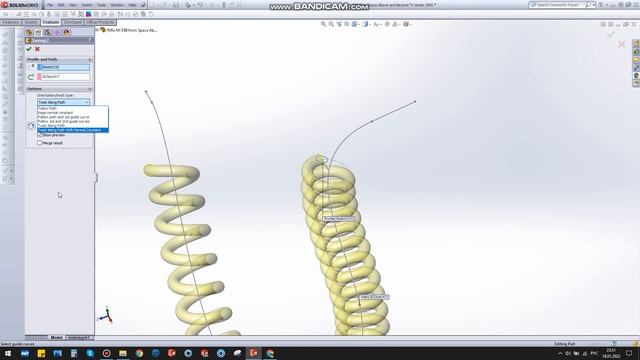Accept the Sweep feature with the green checkmark

click(x=29, y=49)
